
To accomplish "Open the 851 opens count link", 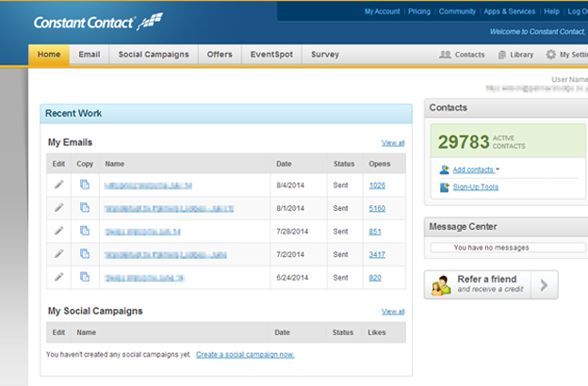I will pyautogui.click(x=375, y=232).
